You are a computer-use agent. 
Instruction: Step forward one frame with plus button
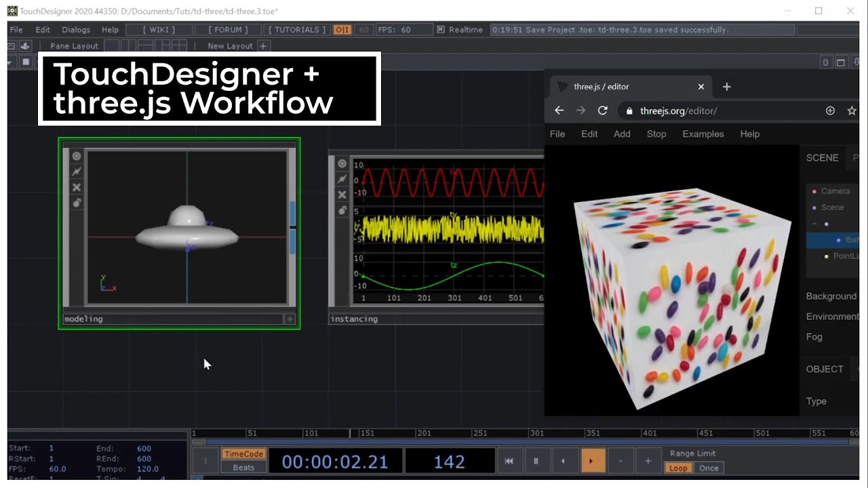[648, 461]
